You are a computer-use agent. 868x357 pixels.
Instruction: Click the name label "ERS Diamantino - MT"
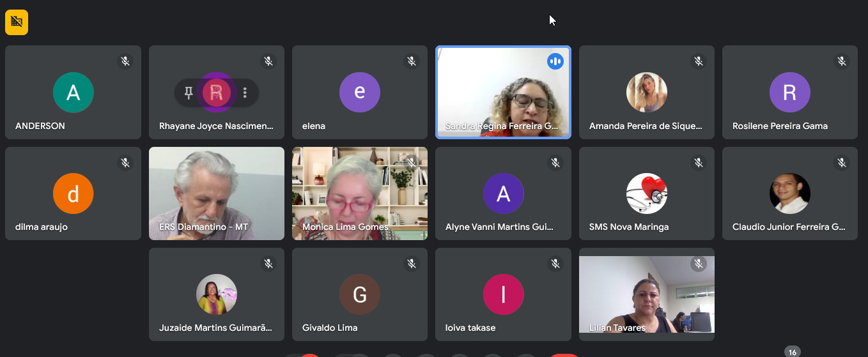tap(203, 227)
